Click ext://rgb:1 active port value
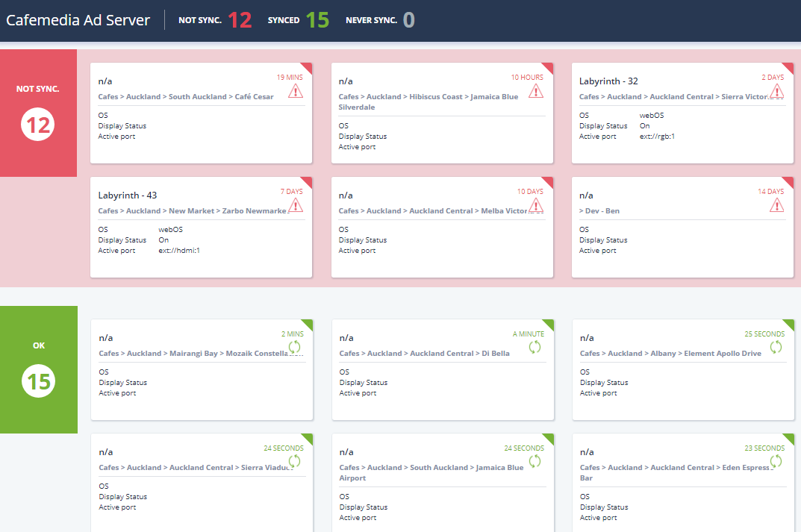 (x=657, y=137)
